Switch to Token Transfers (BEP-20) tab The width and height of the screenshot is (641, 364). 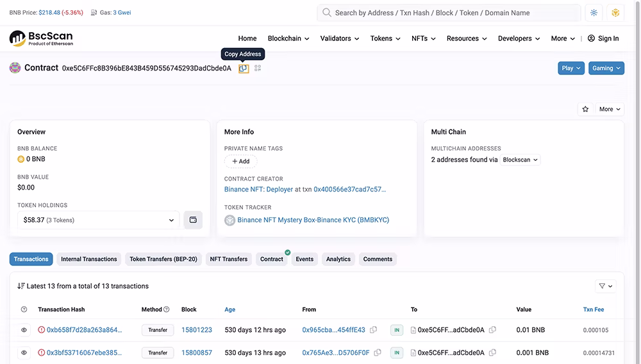click(163, 259)
